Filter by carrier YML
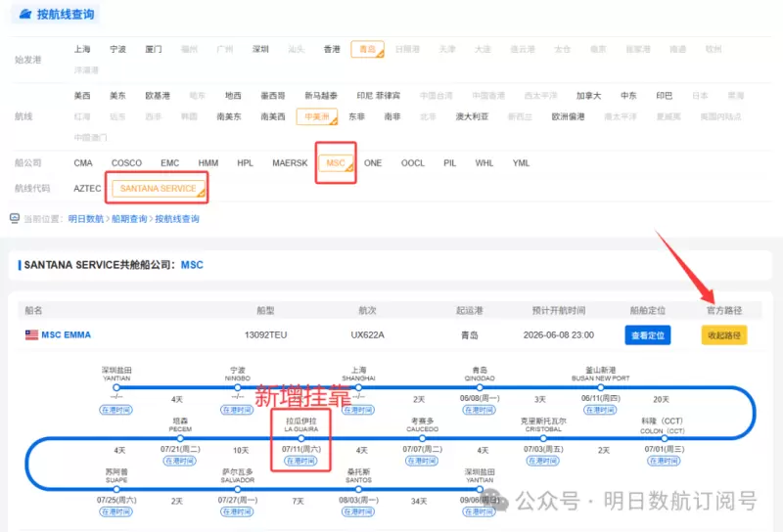This screenshot has width=783, height=532. click(x=521, y=162)
